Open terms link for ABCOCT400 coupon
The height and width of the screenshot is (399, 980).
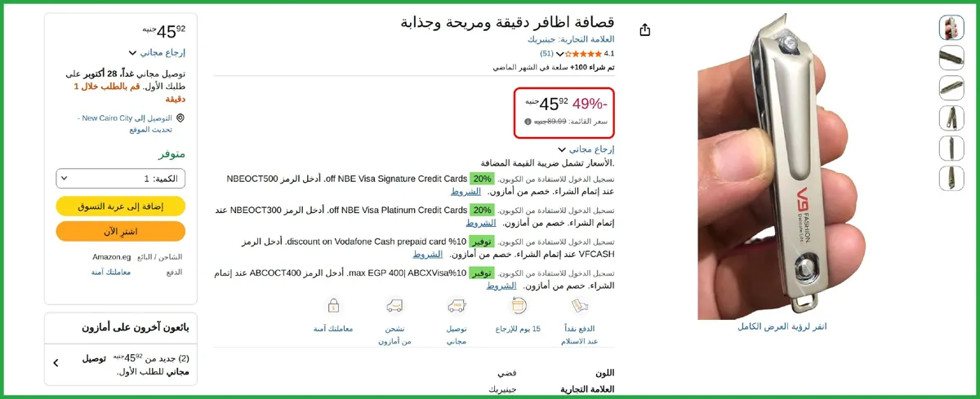pyautogui.click(x=501, y=286)
